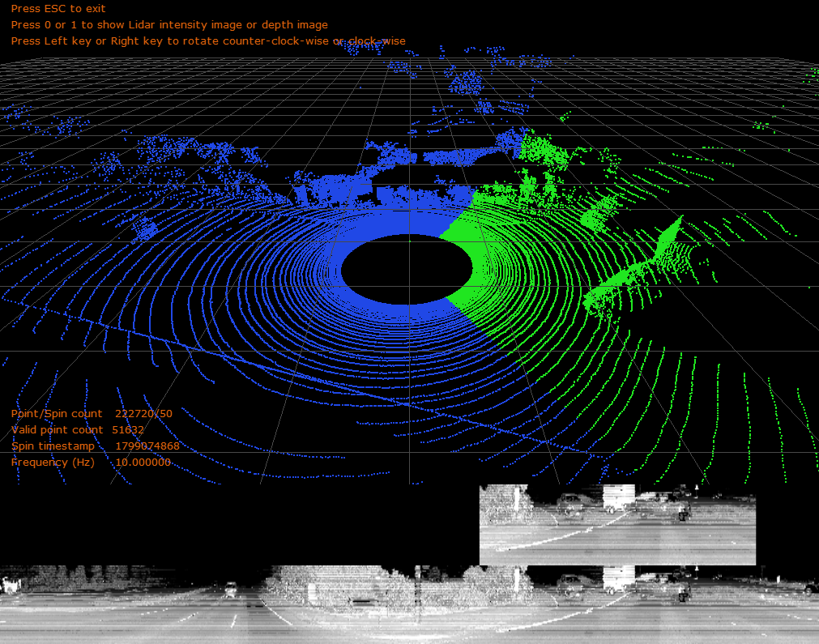The height and width of the screenshot is (644, 819).
Task: Click the smaller intensity image inset panel
Action: [x=616, y=522]
